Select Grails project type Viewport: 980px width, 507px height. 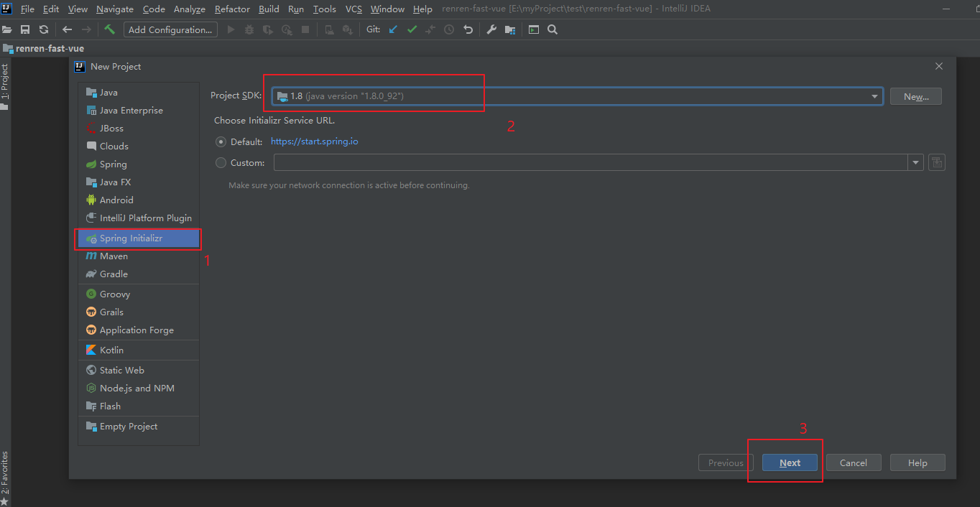[x=139, y=312]
